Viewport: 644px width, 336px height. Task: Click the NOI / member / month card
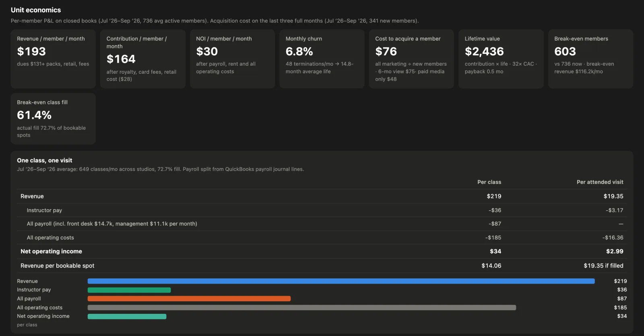pyautogui.click(x=232, y=59)
